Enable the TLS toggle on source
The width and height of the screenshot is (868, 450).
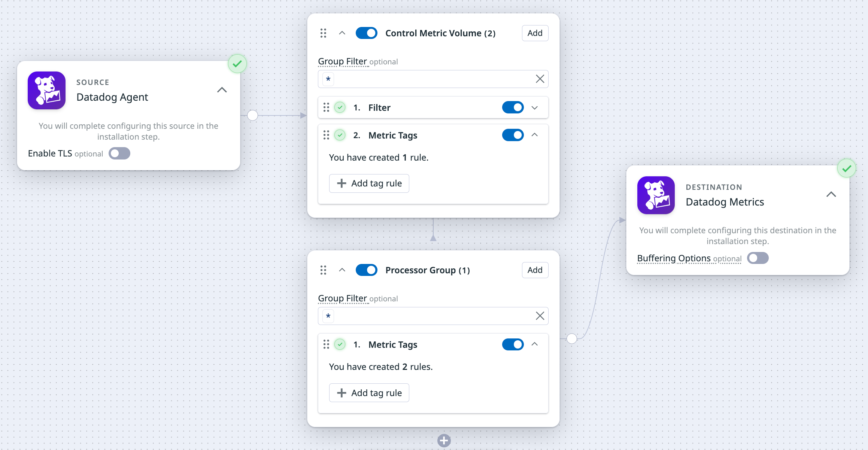click(119, 153)
